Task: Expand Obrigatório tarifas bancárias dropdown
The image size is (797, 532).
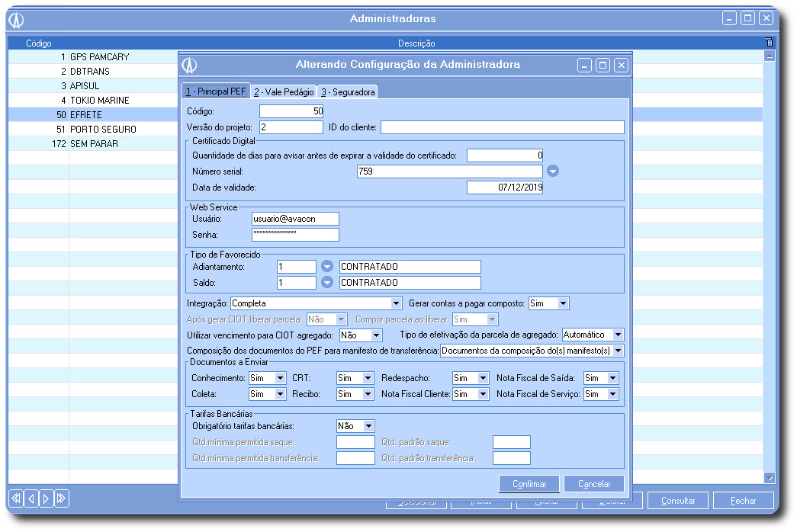Action: click(x=368, y=426)
